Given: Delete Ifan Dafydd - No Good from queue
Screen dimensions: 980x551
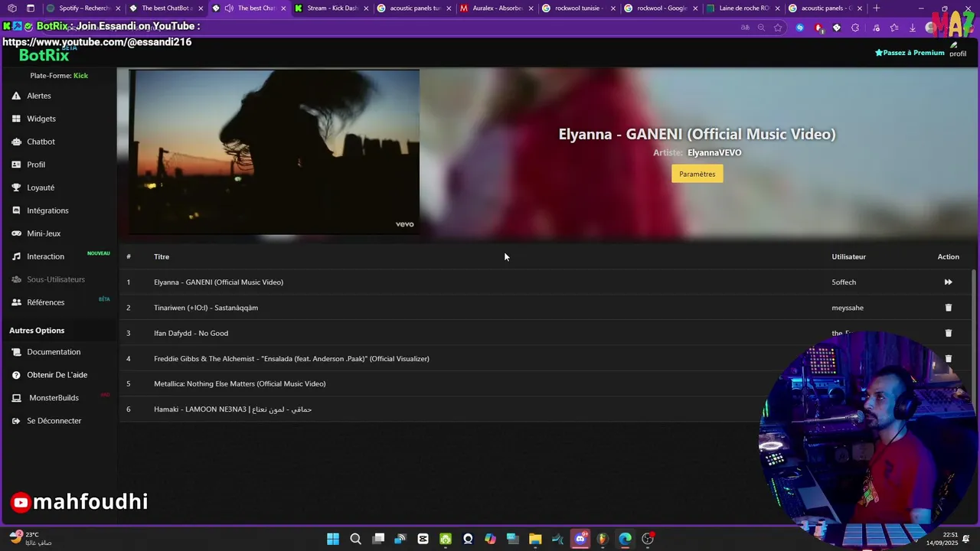Looking at the screenshot, I should pos(948,333).
